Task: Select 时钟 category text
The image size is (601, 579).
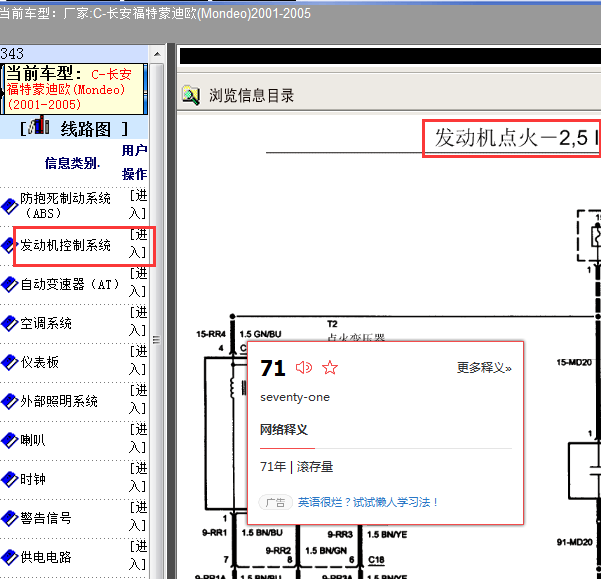Action: point(33,479)
